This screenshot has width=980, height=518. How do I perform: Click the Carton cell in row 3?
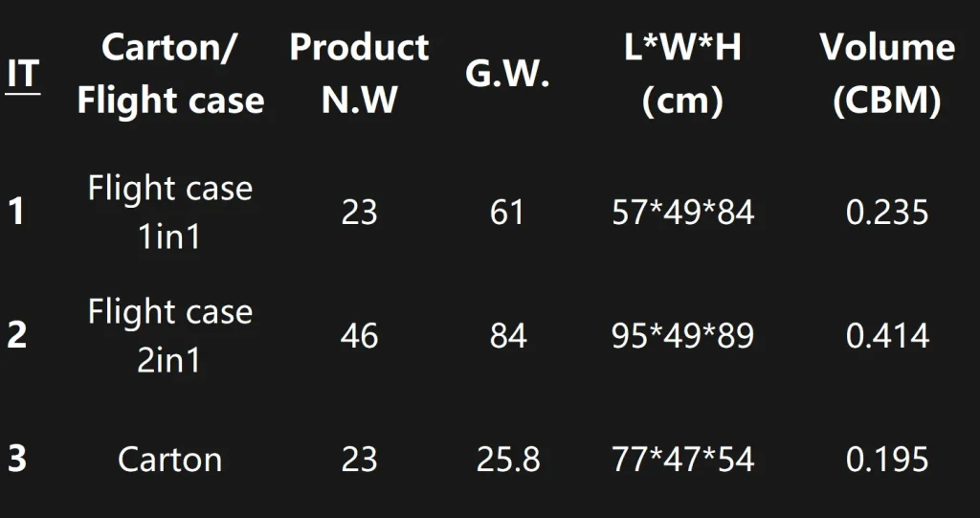coord(170,460)
